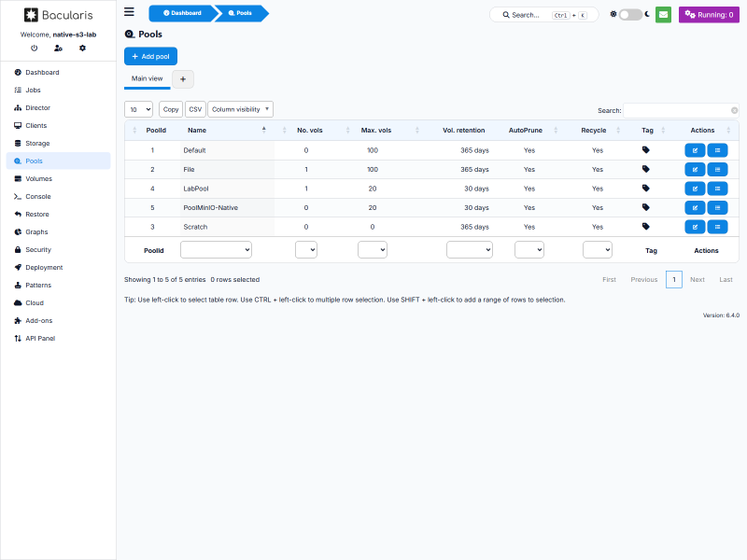Open details list for LabPool

[x=717, y=189]
